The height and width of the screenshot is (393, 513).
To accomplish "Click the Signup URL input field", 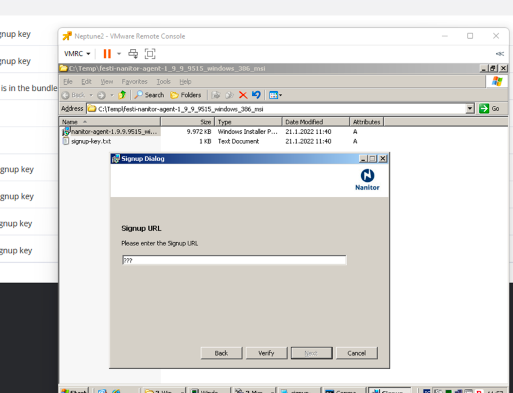I will tap(234, 260).
